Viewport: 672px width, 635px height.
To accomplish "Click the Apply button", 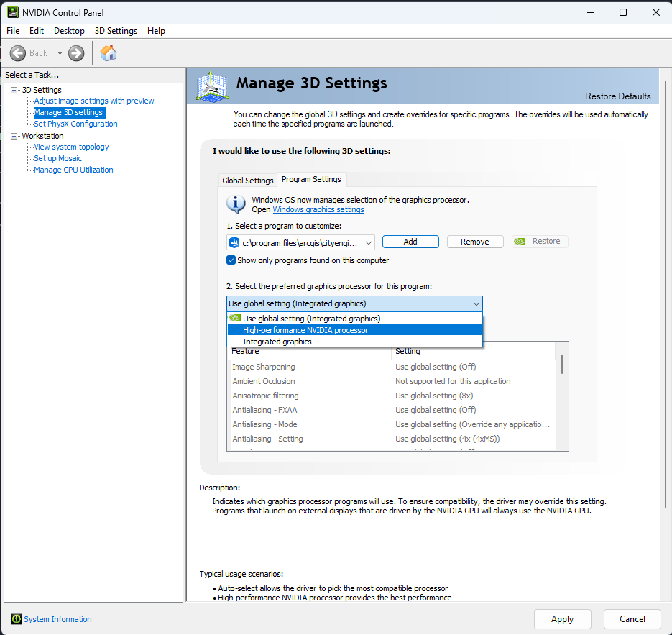I will click(x=562, y=618).
